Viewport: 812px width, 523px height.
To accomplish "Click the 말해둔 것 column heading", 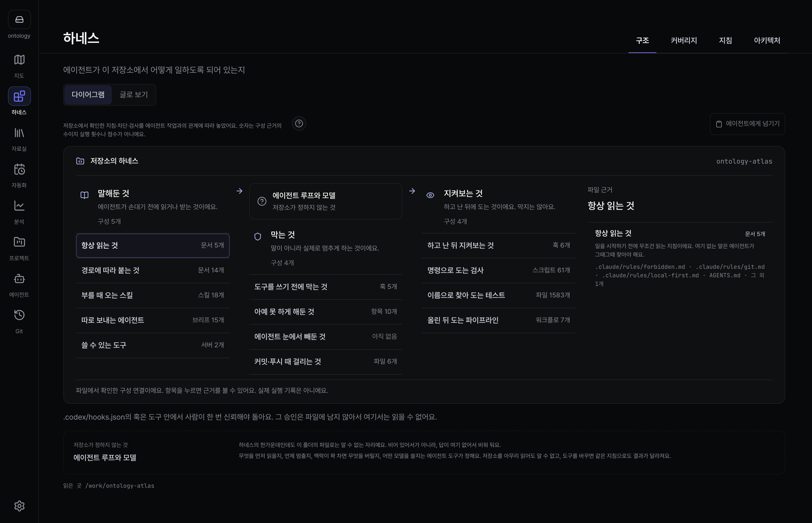I will pos(113,194).
